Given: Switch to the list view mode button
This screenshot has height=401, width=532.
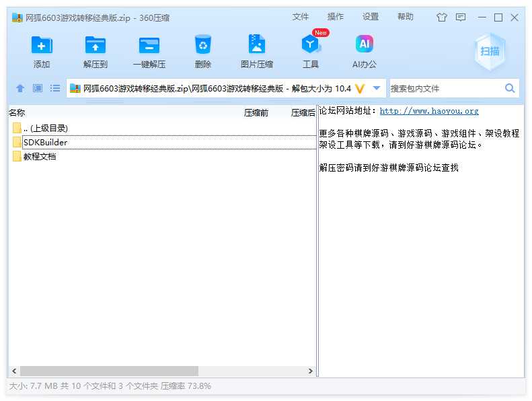Looking at the screenshot, I should coord(55,88).
